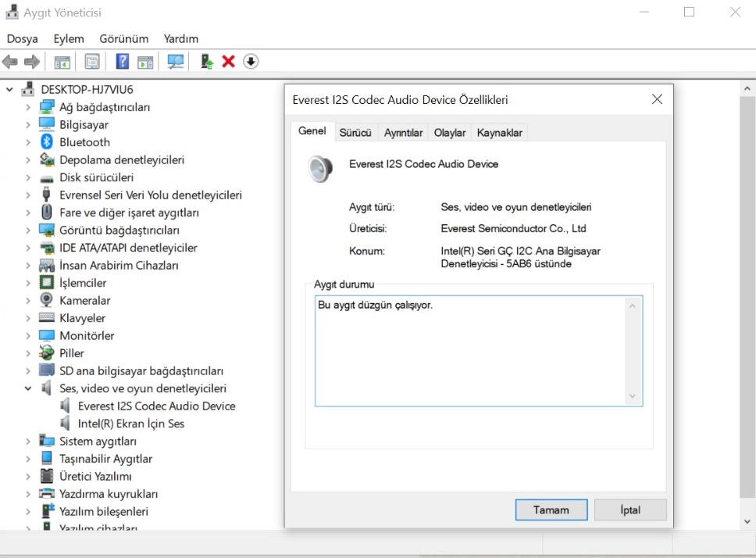The height and width of the screenshot is (558, 756).
Task: Click the main window scrollbar up arrow
Action: pyautogui.click(x=747, y=89)
